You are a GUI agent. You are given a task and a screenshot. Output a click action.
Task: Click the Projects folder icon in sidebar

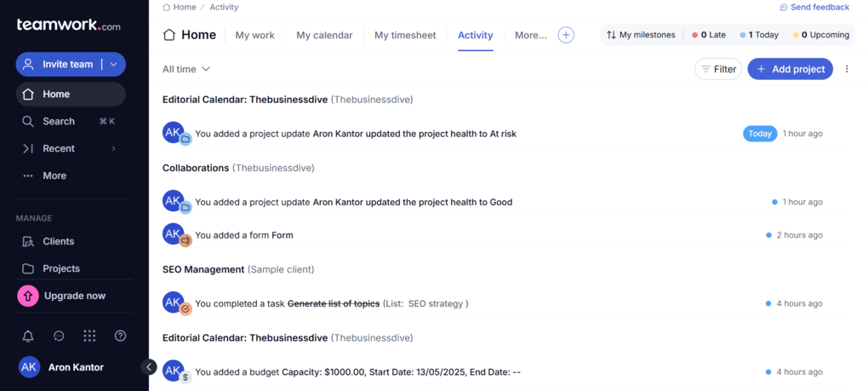coord(28,268)
